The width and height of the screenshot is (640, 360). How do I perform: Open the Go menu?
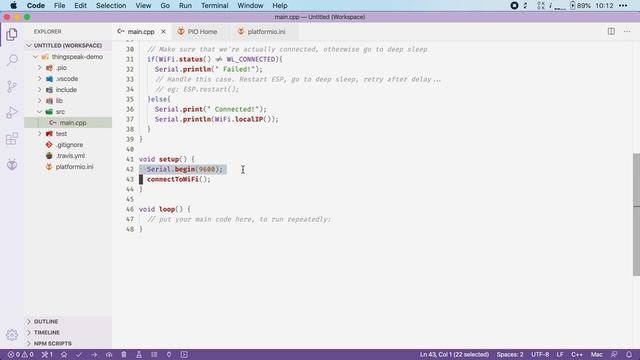tap(165, 6)
